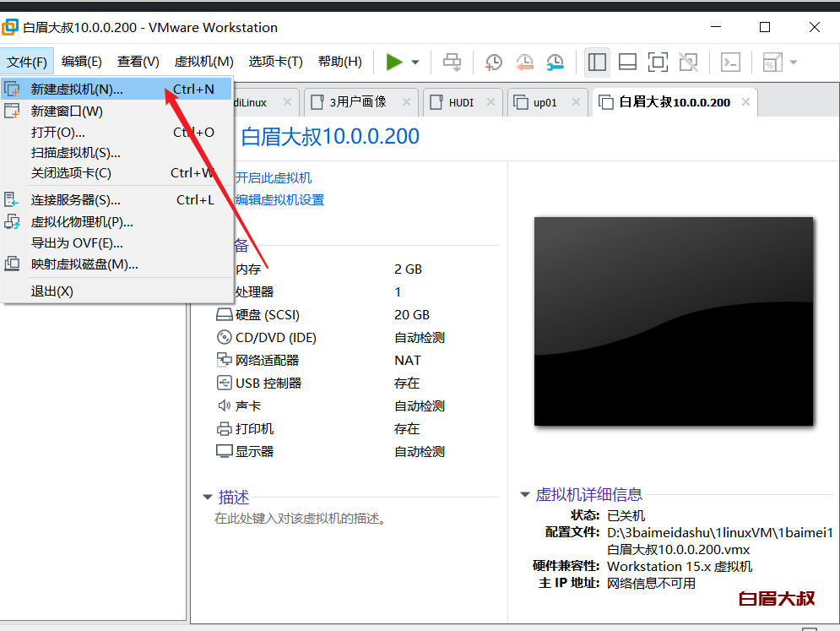
Task: Click the 映射虚拟磁盘 menu icon
Action: click(x=12, y=264)
